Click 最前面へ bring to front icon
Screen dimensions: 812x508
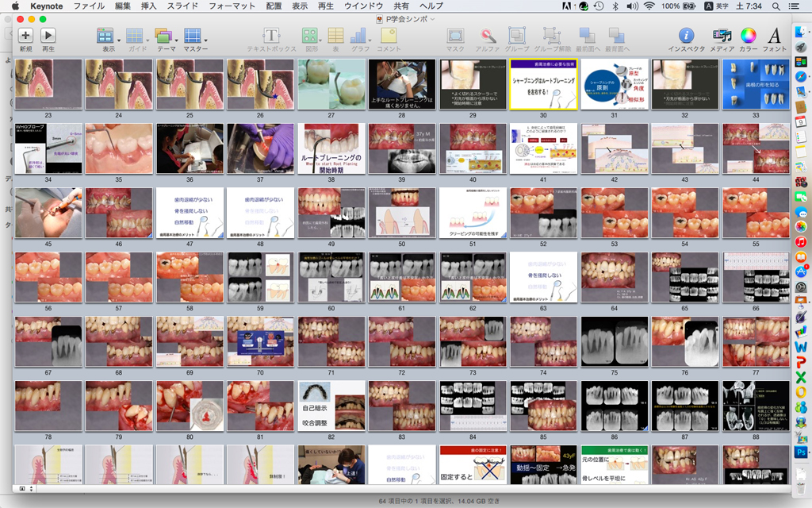click(x=588, y=36)
